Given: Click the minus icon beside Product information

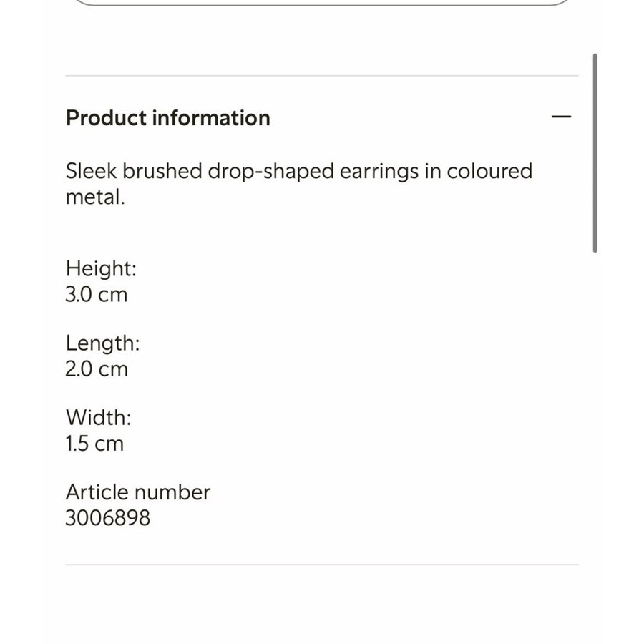Looking at the screenshot, I should click(x=562, y=117).
